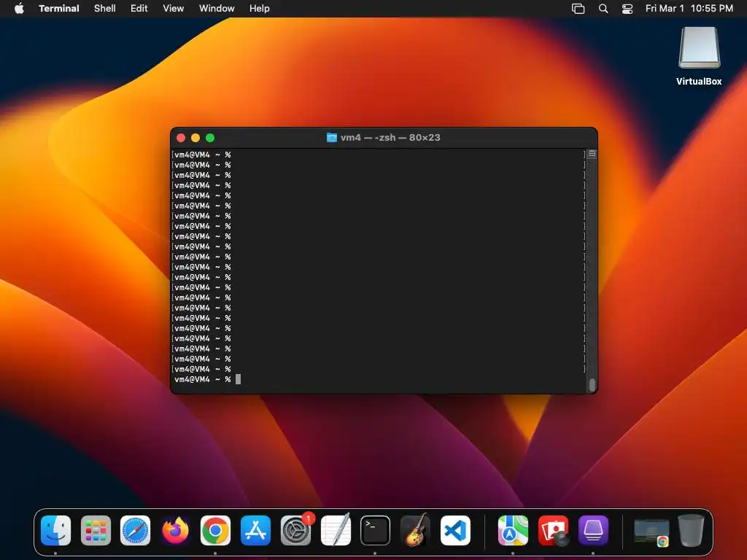
Task: Click the Stage Manager menu bar icon
Action: tap(578, 9)
